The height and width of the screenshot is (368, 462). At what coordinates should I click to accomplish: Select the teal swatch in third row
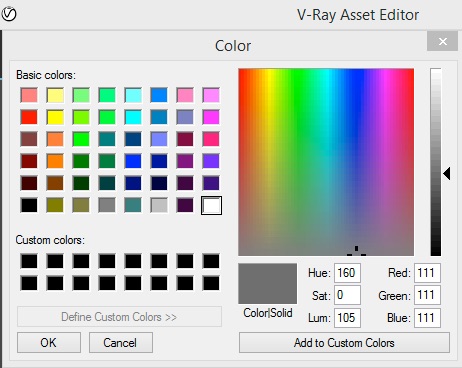[x=107, y=139]
